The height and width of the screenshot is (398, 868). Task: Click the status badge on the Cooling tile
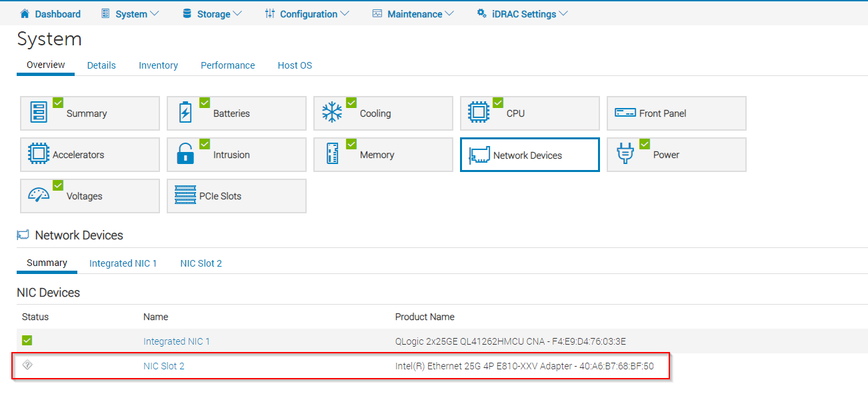[351, 102]
